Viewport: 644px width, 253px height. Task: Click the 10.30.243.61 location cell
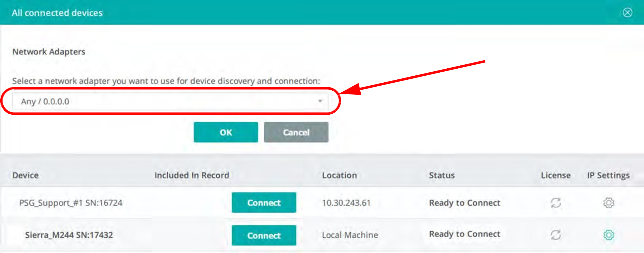346,203
